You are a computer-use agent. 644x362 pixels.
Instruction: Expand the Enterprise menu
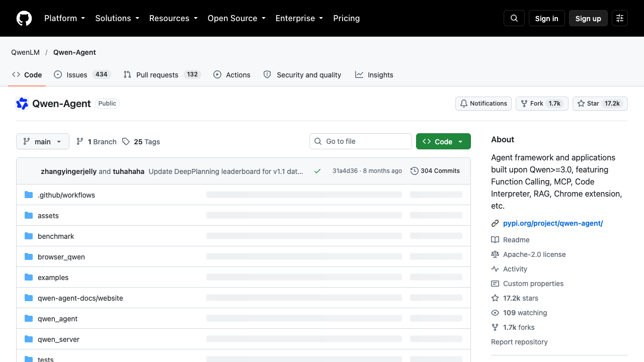tap(299, 18)
